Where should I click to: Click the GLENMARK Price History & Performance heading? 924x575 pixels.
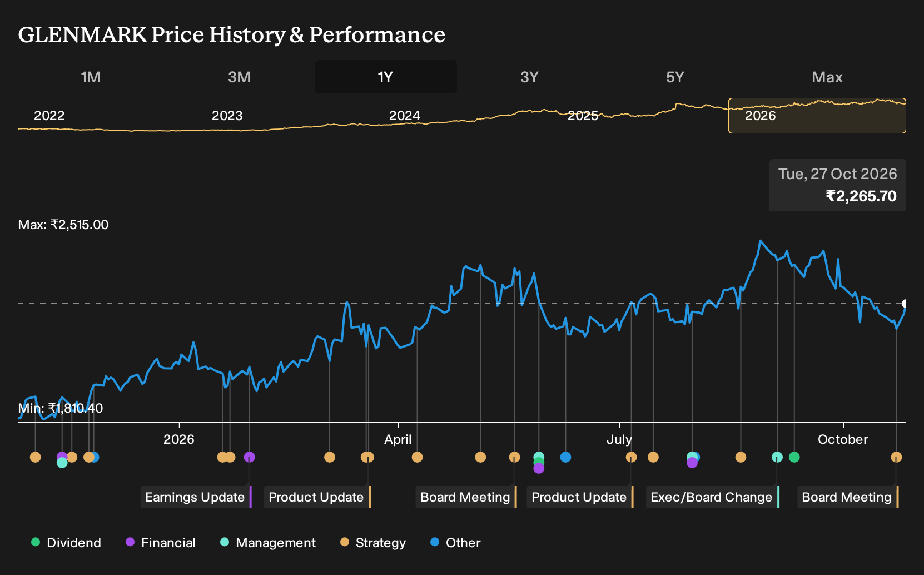232,34
